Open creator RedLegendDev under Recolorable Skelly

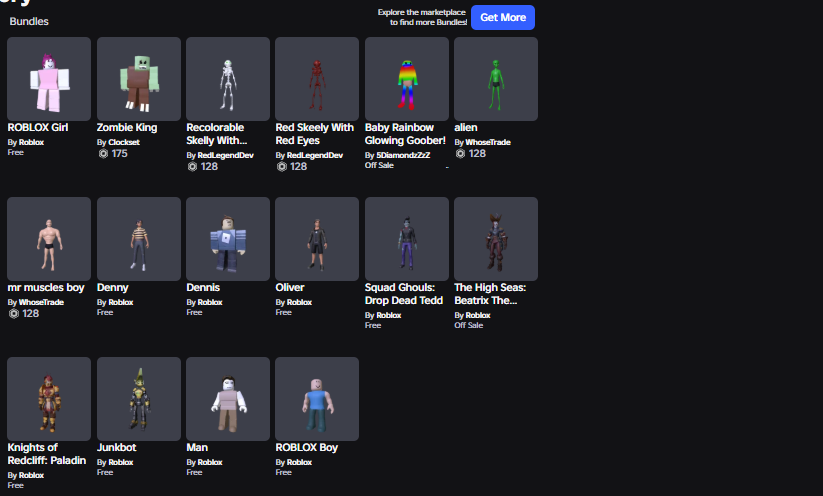coord(226,155)
